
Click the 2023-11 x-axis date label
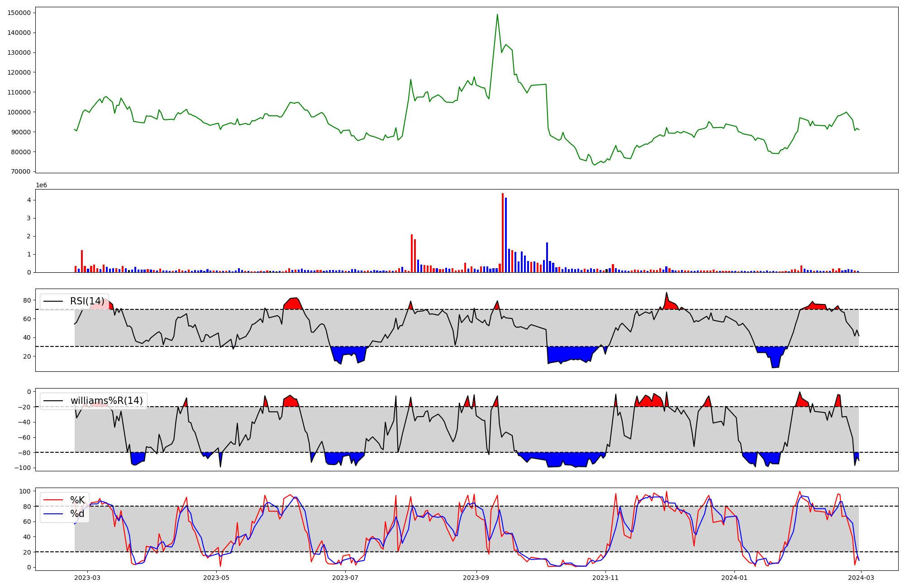click(605, 578)
